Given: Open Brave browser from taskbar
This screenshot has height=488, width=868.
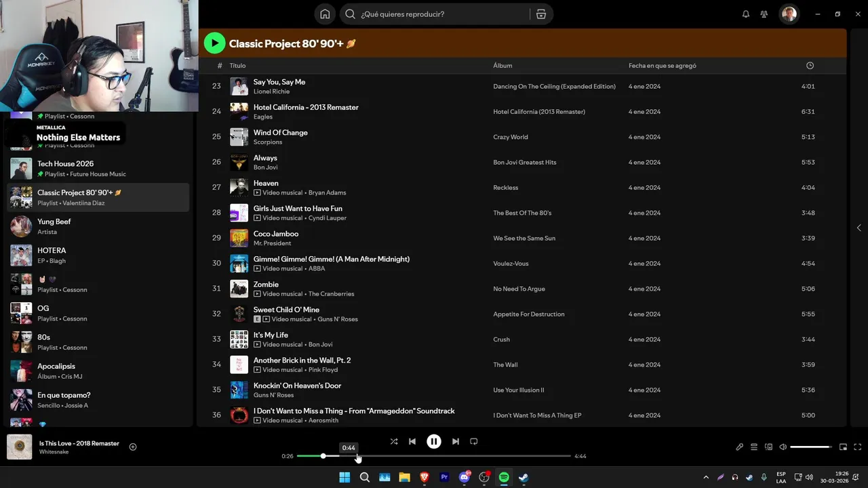Looking at the screenshot, I should 425,477.
